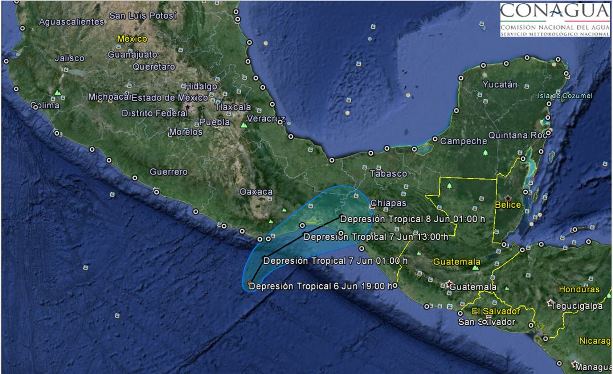Click the Querétaro label

154,67
